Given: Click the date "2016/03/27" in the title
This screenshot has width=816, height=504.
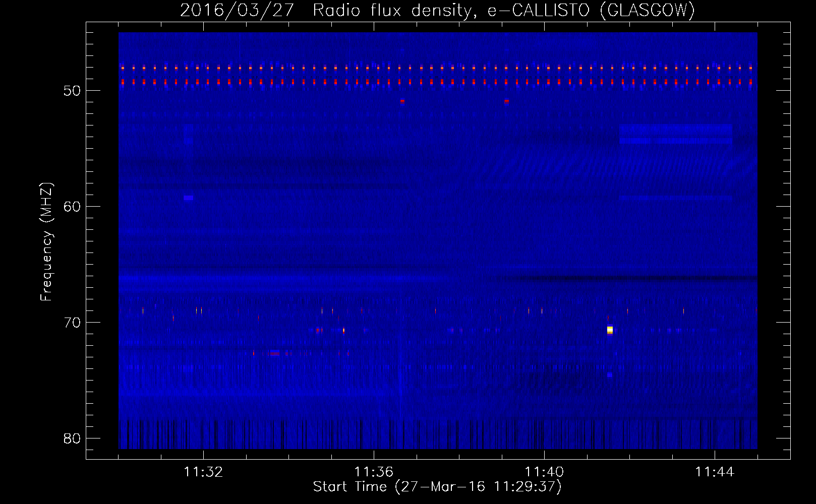Looking at the screenshot, I should pos(237,10).
